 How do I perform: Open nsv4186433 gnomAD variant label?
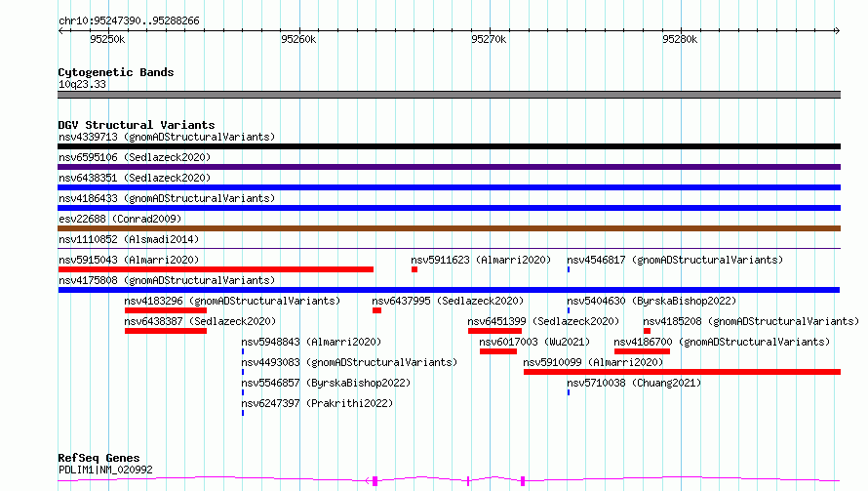click(x=167, y=198)
